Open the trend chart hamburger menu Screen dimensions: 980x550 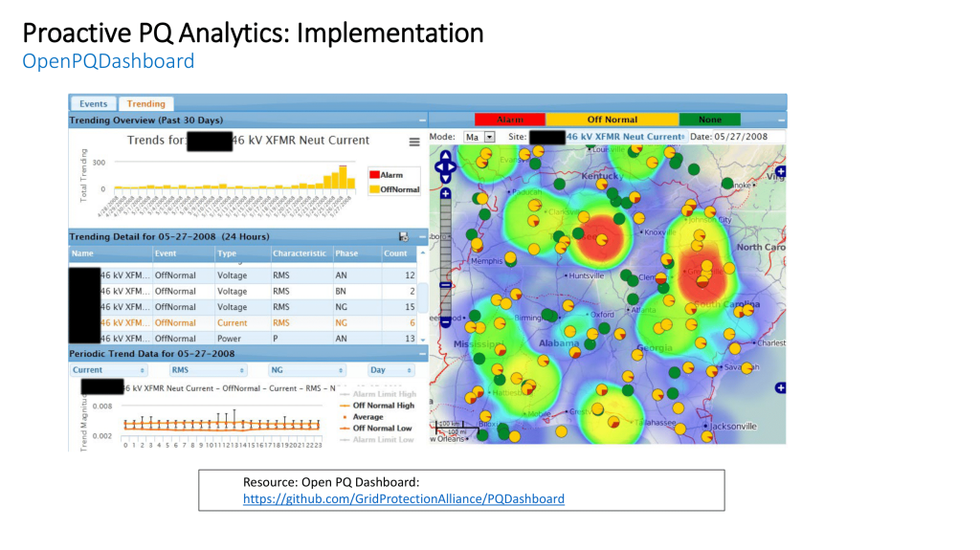414,142
